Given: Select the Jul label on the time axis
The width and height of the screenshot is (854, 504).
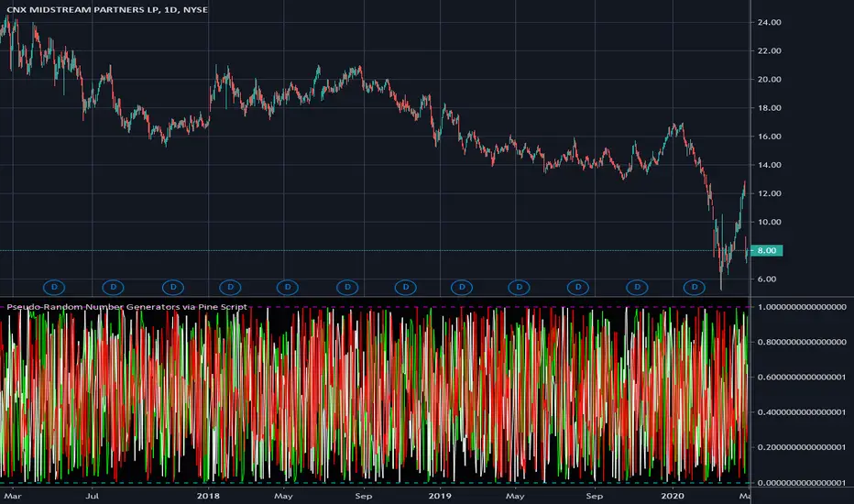Looking at the screenshot, I should [92, 496].
